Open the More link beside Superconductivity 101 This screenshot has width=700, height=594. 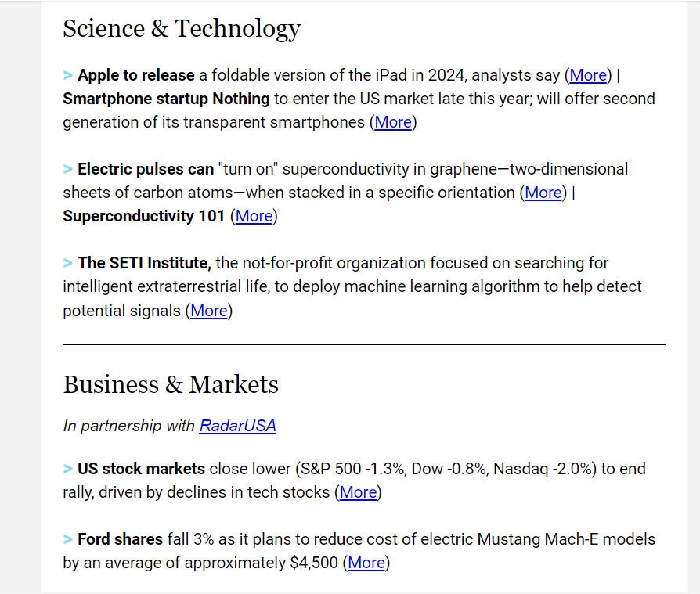(254, 216)
